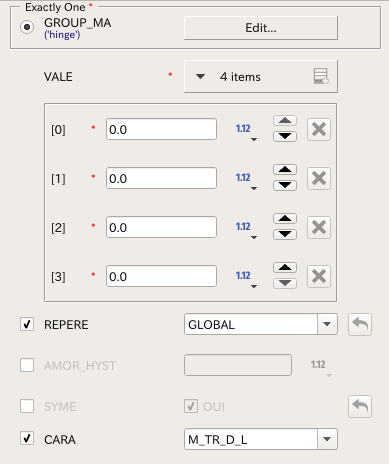This screenshot has height=464, width=389.
Task: Delete item [1] from VALE list
Action: click(x=319, y=178)
